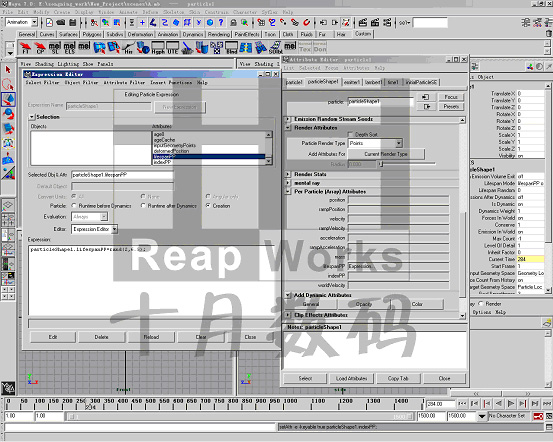The width and height of the screenshot is (553, 442).
Task: Open the character set dropdown arrow
Action: (x=482, y=416)
